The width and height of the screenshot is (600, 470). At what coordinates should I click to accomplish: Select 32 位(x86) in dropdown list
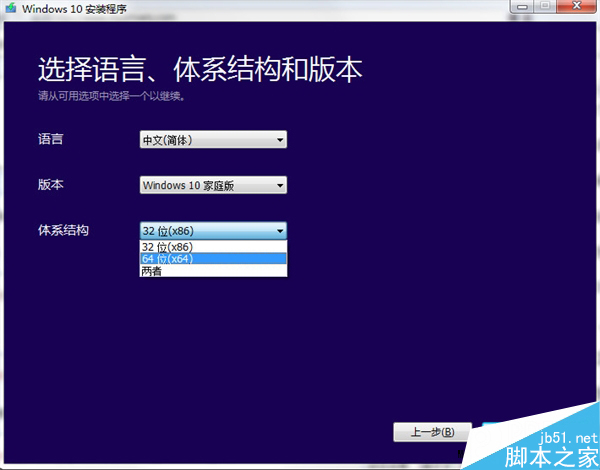tap(213, 247)
